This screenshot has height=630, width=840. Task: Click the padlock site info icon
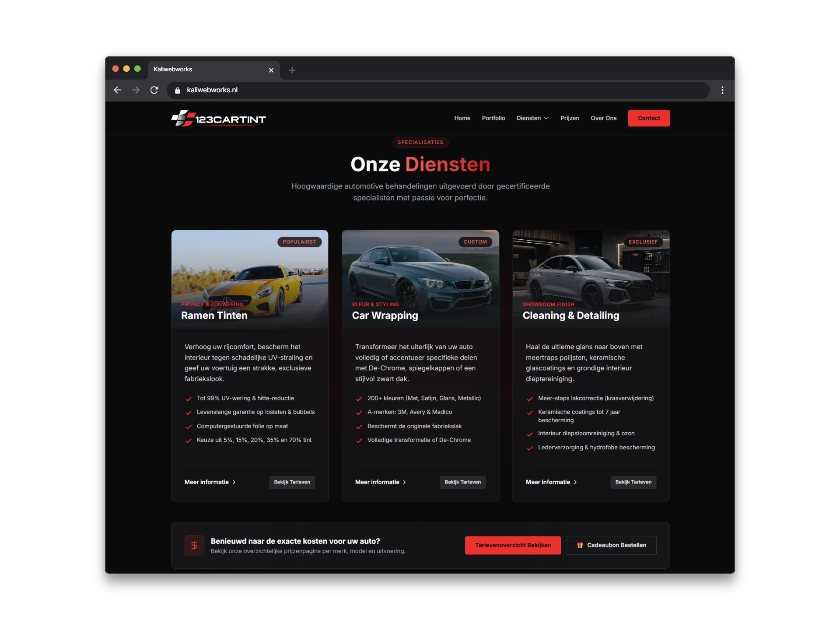pos(177,90)
